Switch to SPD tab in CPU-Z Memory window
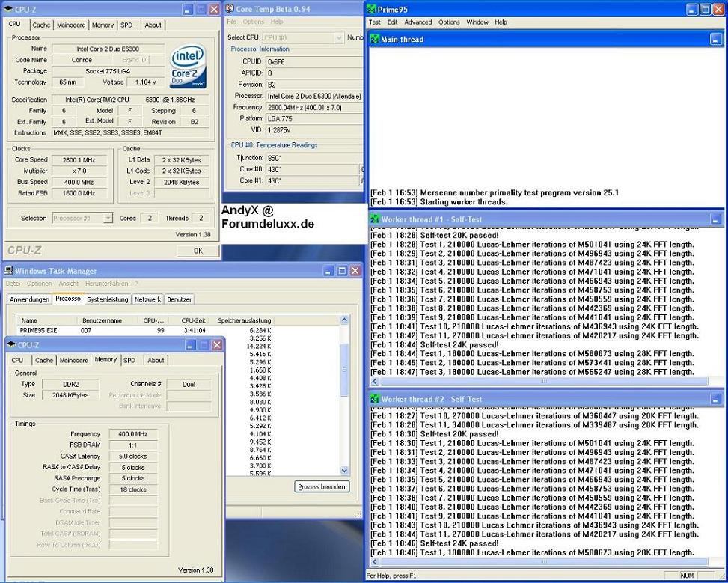Image resolution: width=728 pixels, height=583 pixels. (129, 361)
